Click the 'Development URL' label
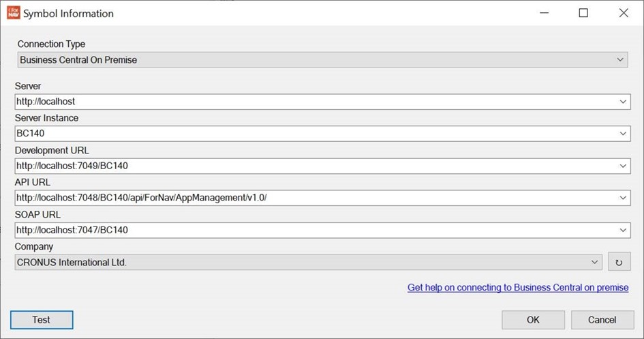The width and height of the screenshot is (644, 339). [x=52, y=150]
